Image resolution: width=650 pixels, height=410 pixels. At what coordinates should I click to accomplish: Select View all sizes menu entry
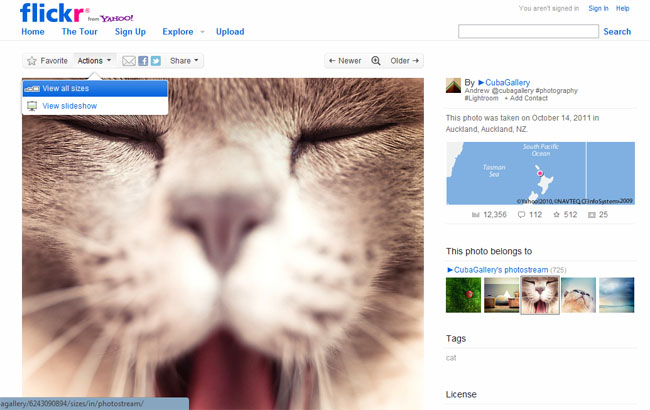66,89
